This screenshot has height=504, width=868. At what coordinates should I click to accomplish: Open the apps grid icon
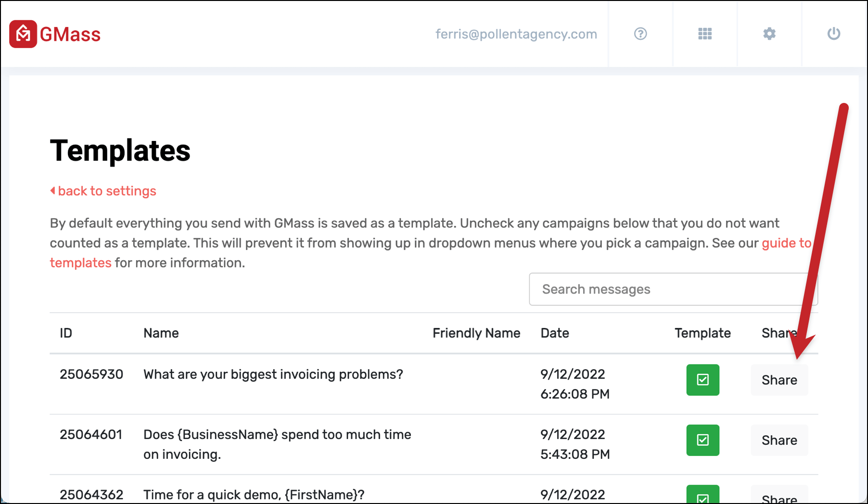(705, 34)
